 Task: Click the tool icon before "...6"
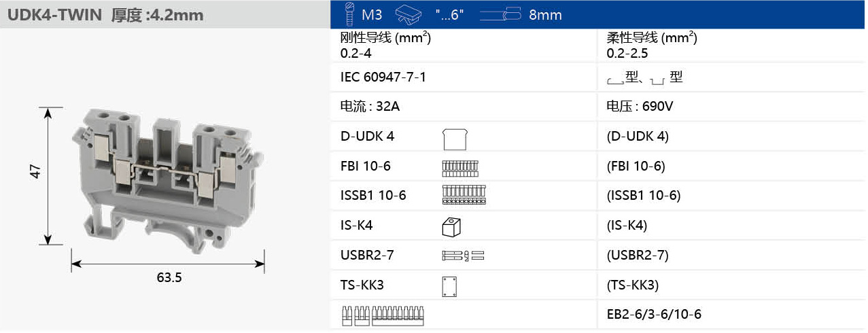(408, 14)
